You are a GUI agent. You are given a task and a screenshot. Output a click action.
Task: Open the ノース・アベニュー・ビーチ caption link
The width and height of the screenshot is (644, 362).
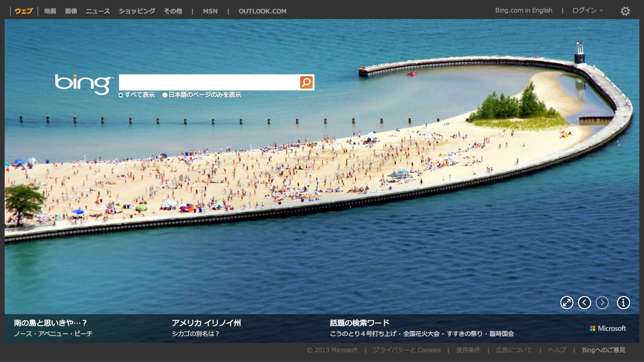click(53, 334)
